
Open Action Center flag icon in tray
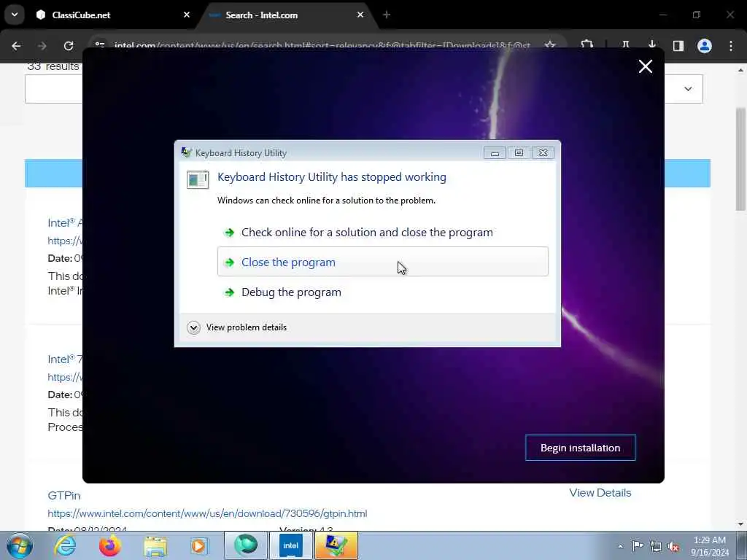tap(638, 546)
